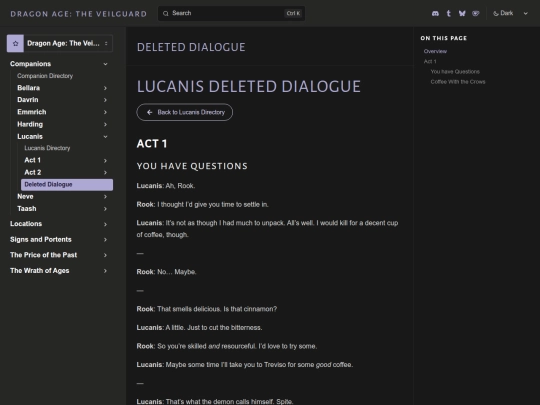Expand The Wrath of Ages chevron
Image resolution: width=540 pixels, height=405 pixels.
(x=105, y=271)
